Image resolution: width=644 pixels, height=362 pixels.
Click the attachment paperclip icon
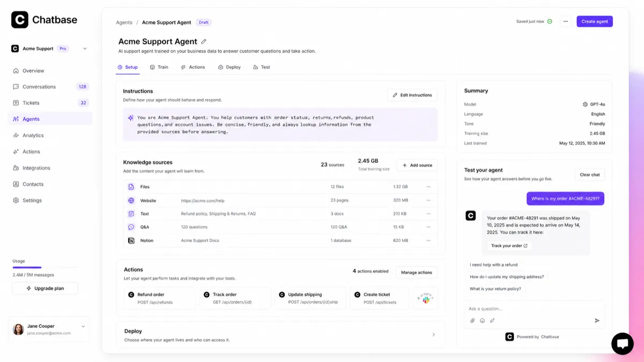(473, 321)
